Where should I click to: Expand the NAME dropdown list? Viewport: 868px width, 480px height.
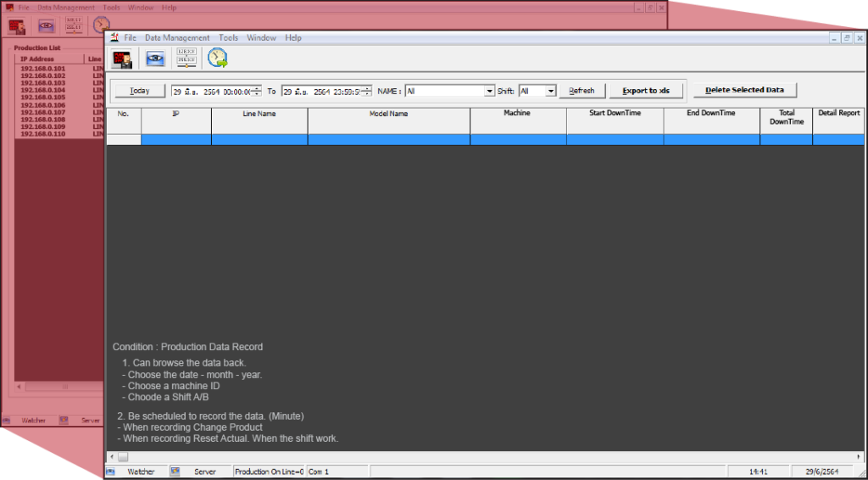coord(489,92)
